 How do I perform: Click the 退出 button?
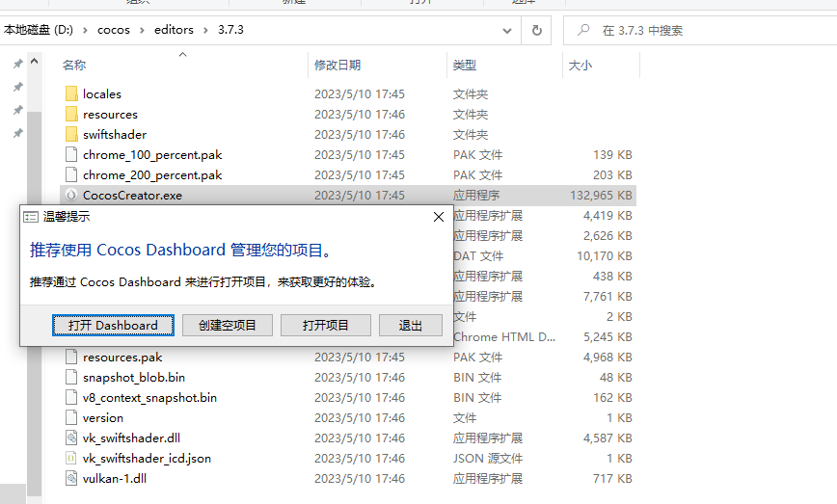411,325
